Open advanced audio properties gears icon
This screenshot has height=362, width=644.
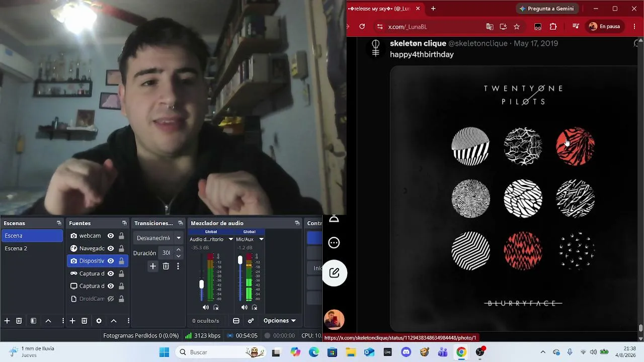(251, 321)
